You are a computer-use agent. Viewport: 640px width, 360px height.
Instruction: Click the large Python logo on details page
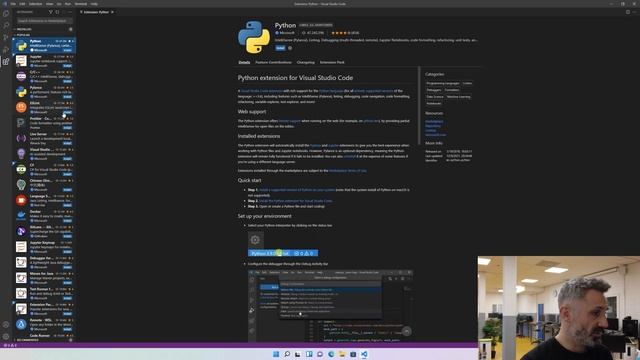(x=254, y=37)
